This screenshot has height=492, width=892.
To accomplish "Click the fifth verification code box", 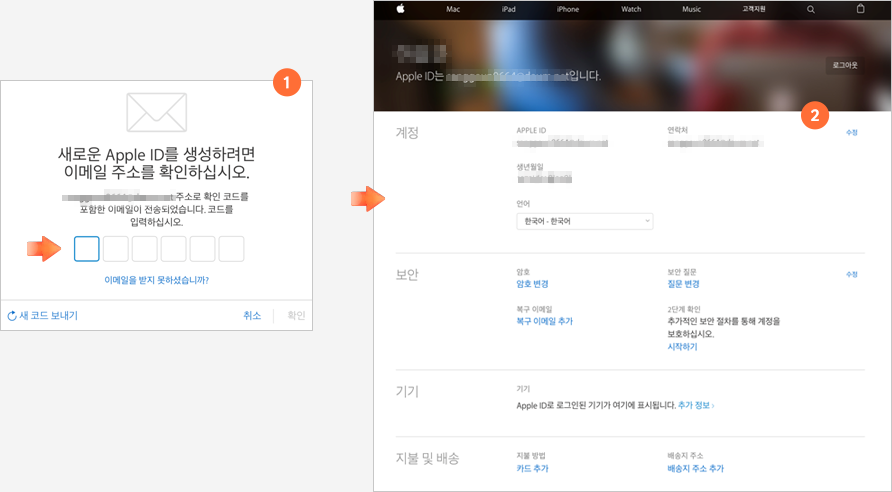I will [203, 249].
